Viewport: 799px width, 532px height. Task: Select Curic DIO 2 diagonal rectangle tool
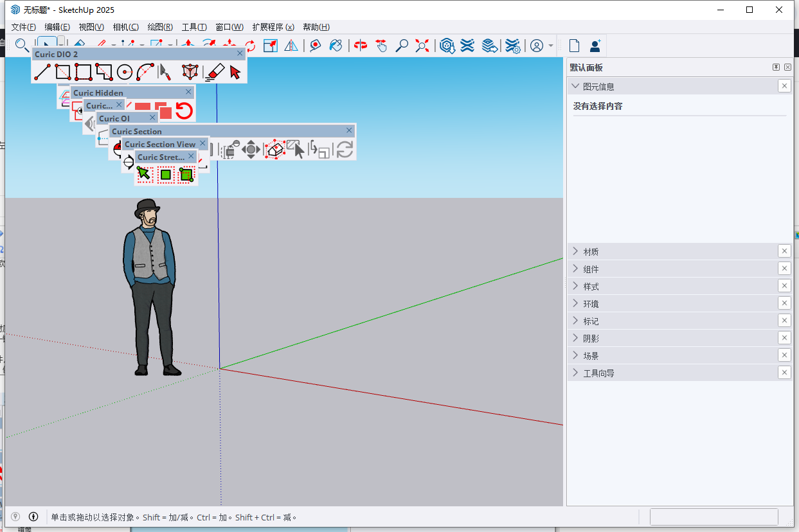coord(63,71)
